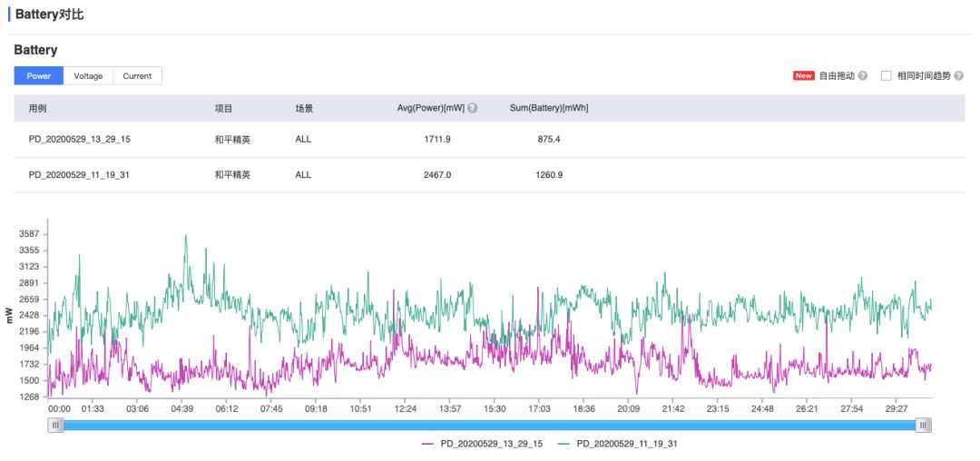The image size is (980, 461).
Task: Toggle PD_20200529_13_29_15 series in chart legend
Action: pyautogui.click(x=483, y=444)
